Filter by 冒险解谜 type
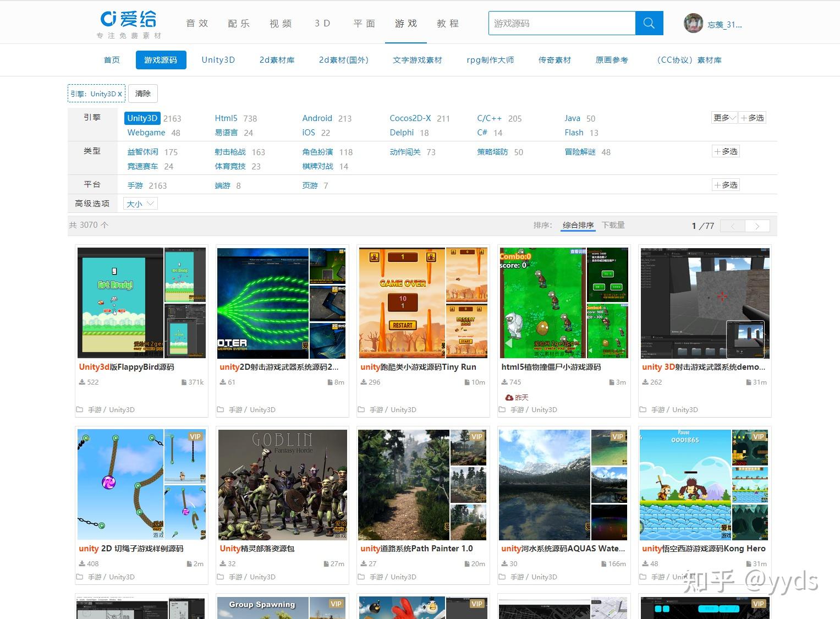Image resolution: width=840 pixels, height=619 pixels. click(x=580, y=152)
